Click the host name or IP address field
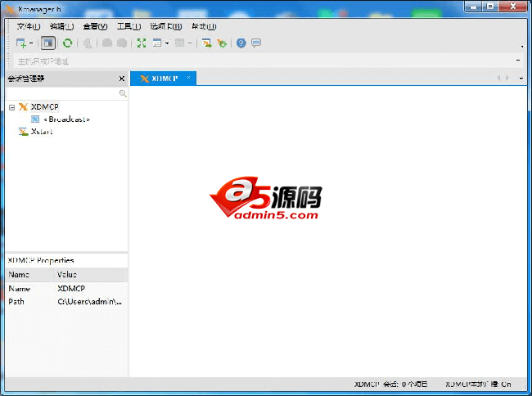The width and height of the screenshot is (532, 396). point(263,61)
